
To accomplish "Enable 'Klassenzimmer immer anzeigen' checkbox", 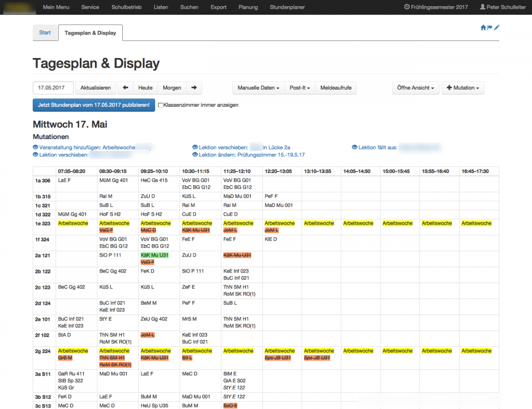I will [161, 105].
